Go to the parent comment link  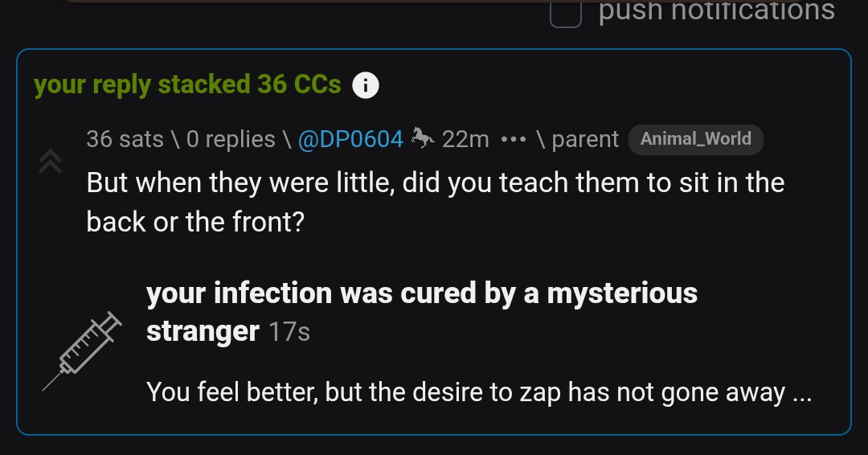pyautogui.click(x=584, y=139)
